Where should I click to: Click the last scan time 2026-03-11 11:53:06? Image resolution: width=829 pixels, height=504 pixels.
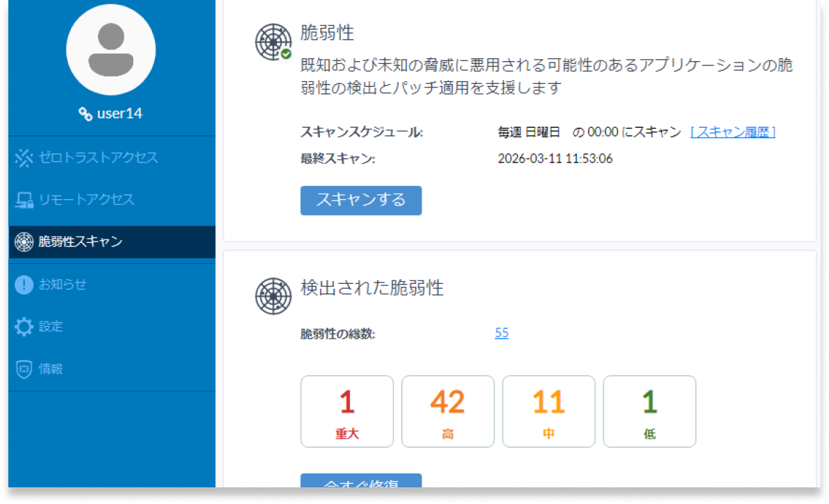(555, 159)
